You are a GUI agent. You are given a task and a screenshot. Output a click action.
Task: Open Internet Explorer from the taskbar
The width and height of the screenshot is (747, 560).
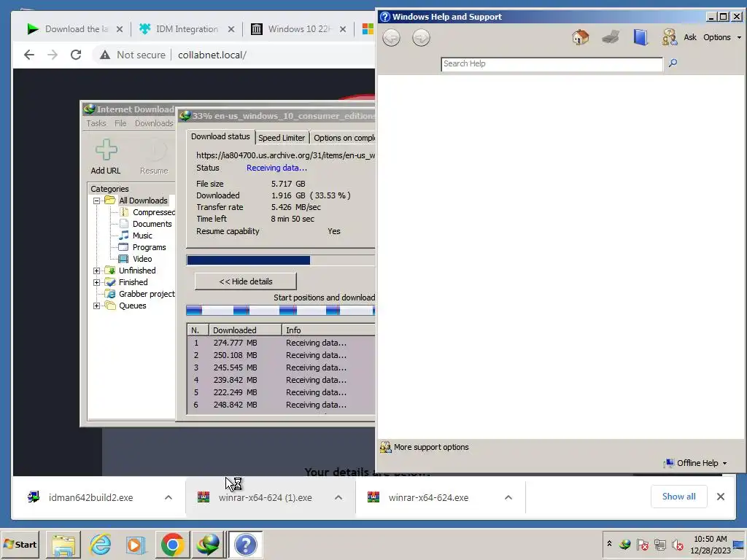[x=100, y=545]
